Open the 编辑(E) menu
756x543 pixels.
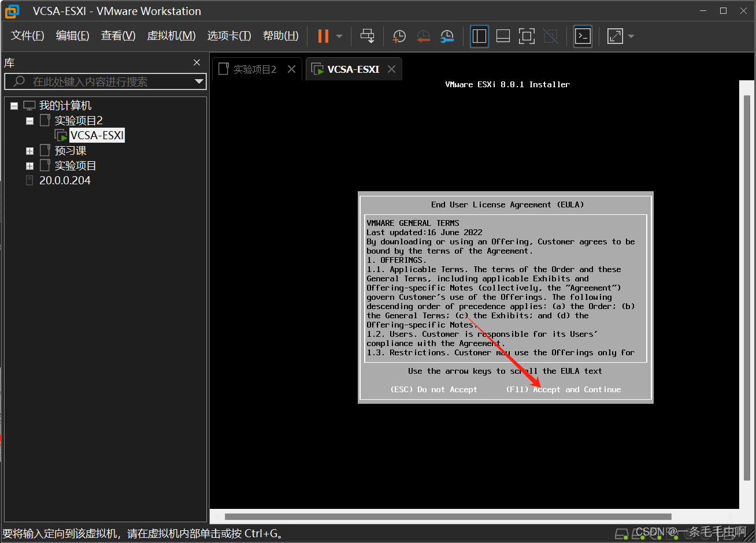(73, 36)
